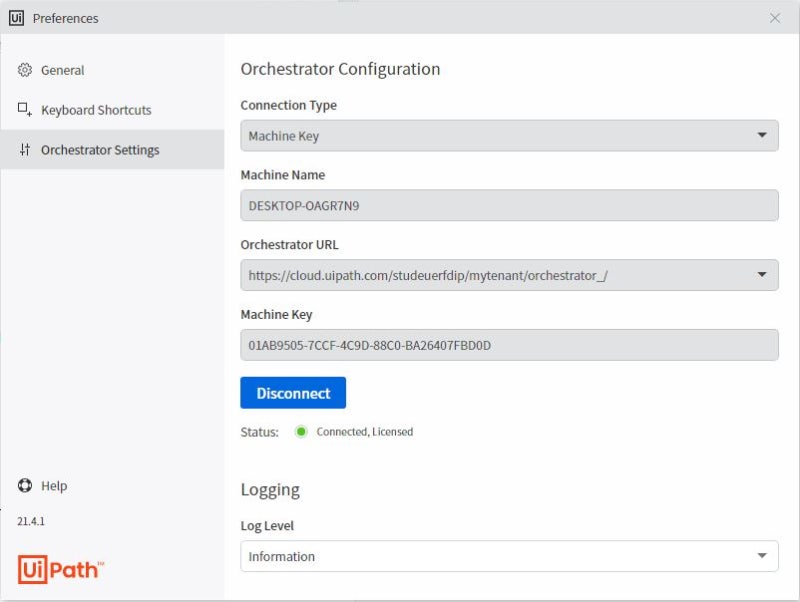800x602 pixels.
Task: Expand the Connection Type dropdown arrow
Action: click(x=762, y=135)
